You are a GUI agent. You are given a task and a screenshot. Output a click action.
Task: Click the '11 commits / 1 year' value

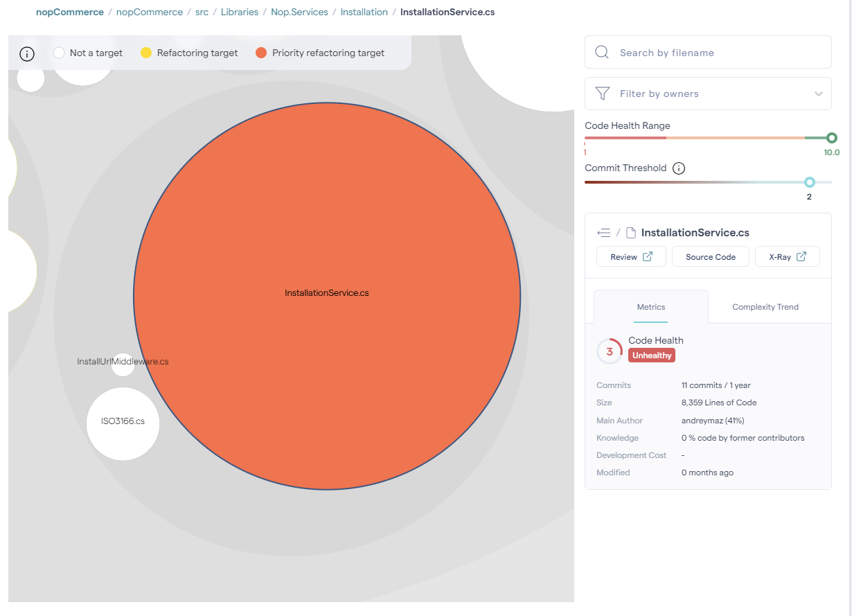click(x=716, y=385)
